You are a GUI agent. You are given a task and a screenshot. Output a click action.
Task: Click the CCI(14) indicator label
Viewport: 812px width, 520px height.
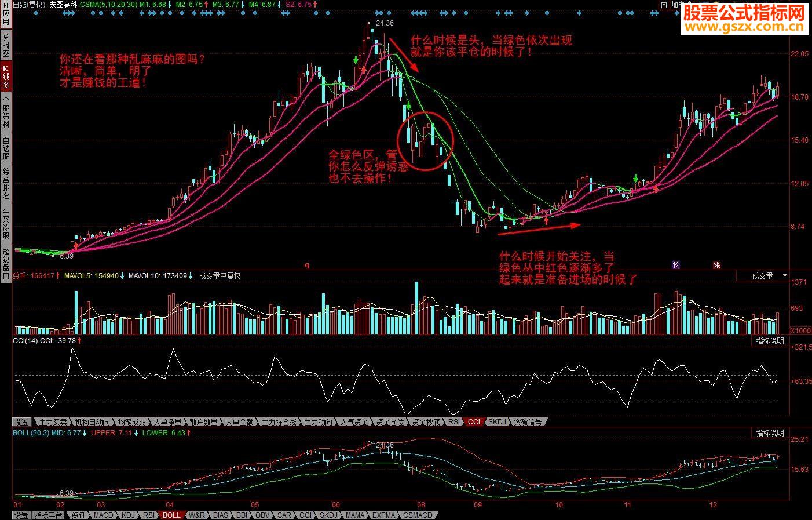tap(25, 341)
